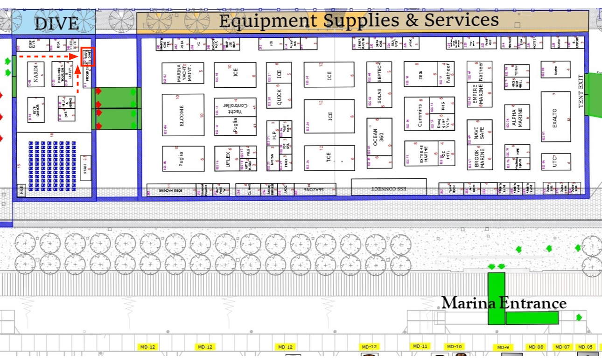The width and height of the screenshot is (602, 364).
Task: Click the F&B box
Action: tap(22, 190)
